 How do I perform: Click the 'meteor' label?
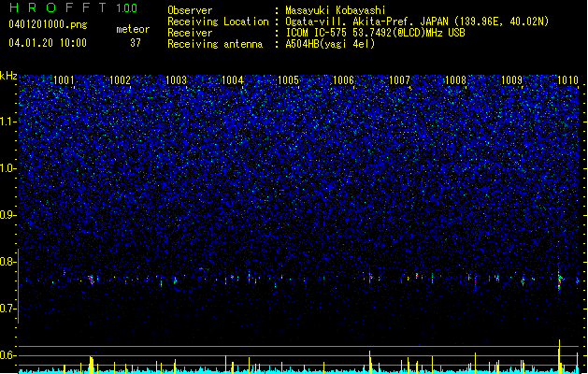[x=133, y=29]
